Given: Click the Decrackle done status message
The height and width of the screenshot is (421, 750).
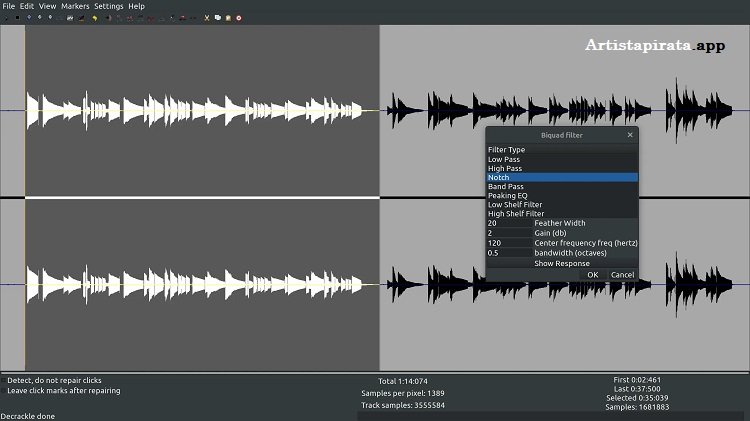Looking at the screenshot, I should pyautogui.click(x=28, y=416).
